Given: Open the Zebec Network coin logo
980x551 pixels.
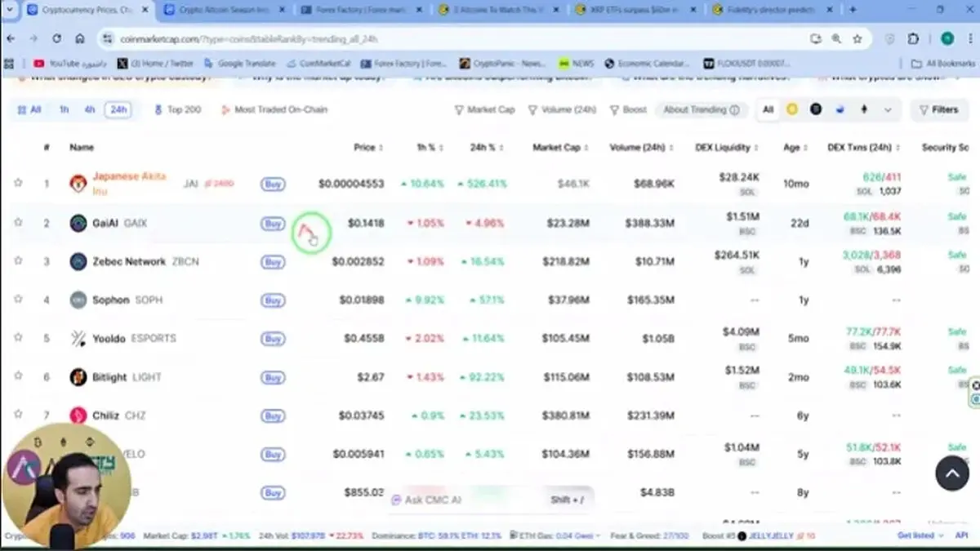Looking at the screenshot, I should [78, 261].
